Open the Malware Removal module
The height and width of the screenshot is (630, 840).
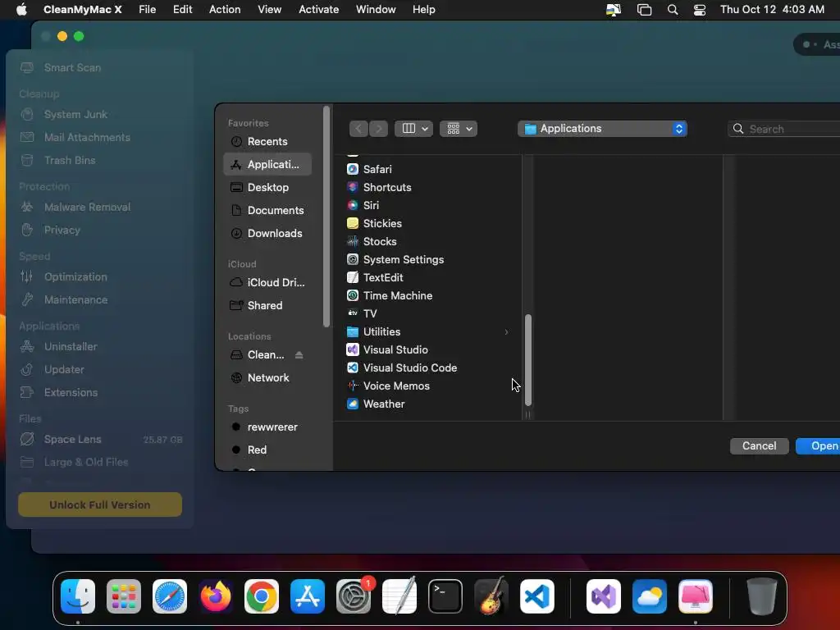(99, 208)
